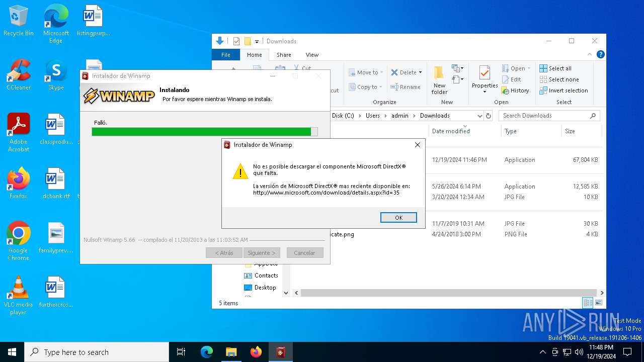Open Adobe Acrobat desktop icon
Image resolution: width=644 pixels, height=362 pixels.
[19, 133]
